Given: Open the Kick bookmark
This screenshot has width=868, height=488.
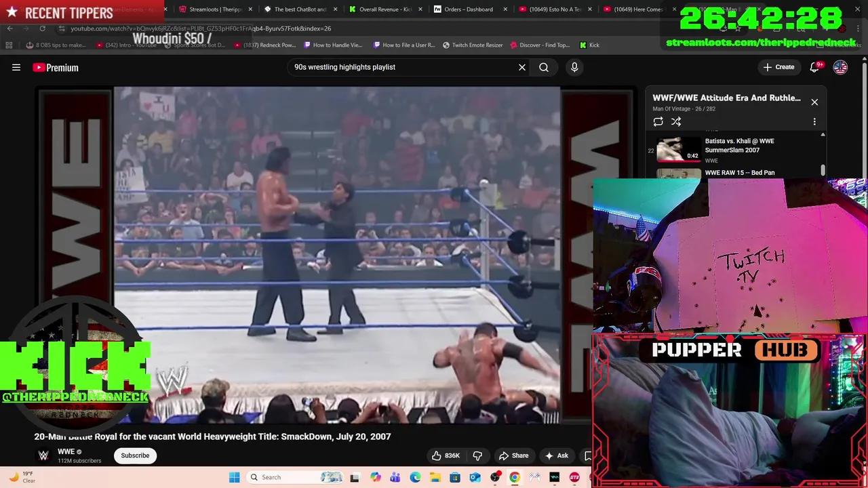Looking at the screenshot, I should pyautogui.click(x=589, y=45).
